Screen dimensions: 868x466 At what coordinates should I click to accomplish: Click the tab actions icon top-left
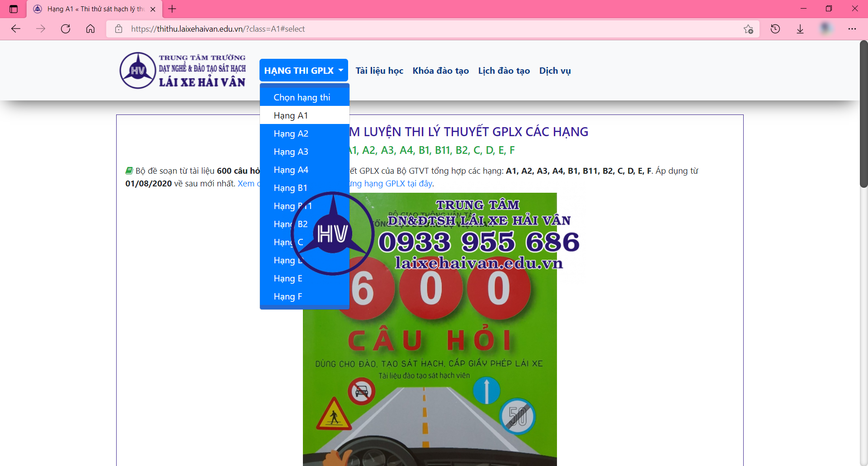(x=13, y=9)
